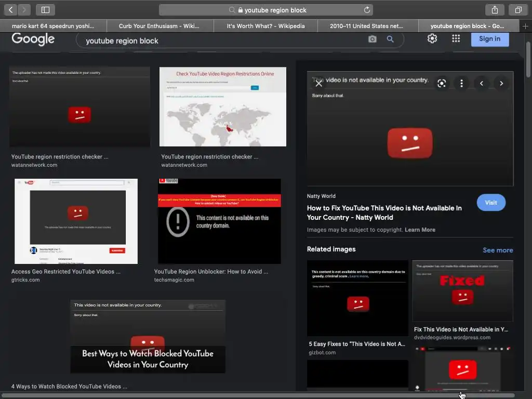Click the first watannetwork.com caption under dark thumbnail
532x399 pixels.
pos(34,165)
